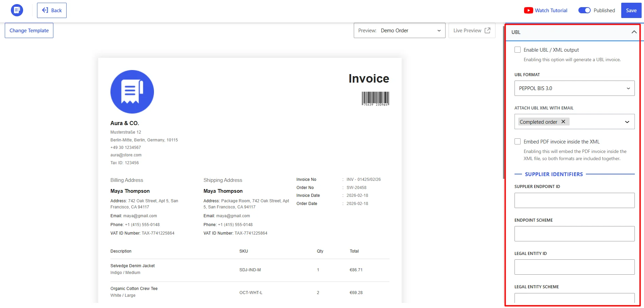Check Embed PDF invoice inside the XML
Viewport: 644px width, 308px height.
pyautogui.click(x=518, y=141)
